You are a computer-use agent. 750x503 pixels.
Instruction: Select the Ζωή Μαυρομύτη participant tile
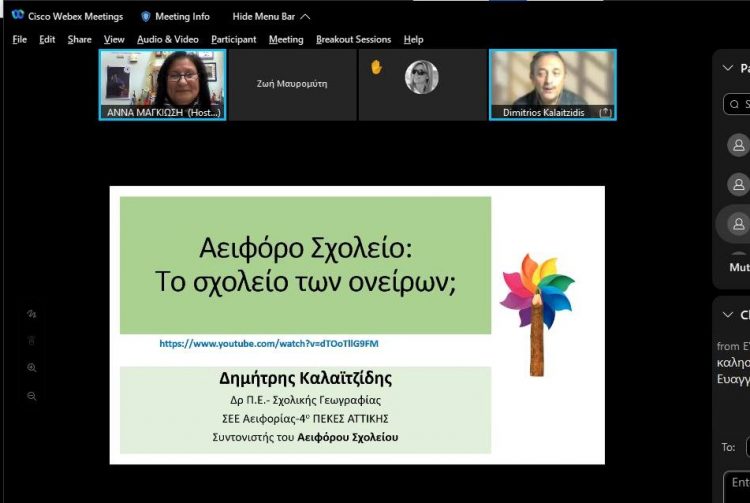[292, 85]
